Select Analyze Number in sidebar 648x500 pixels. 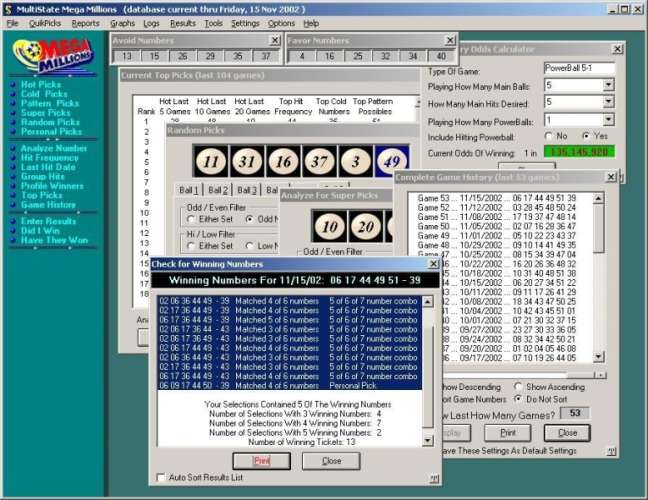(54, 148)
